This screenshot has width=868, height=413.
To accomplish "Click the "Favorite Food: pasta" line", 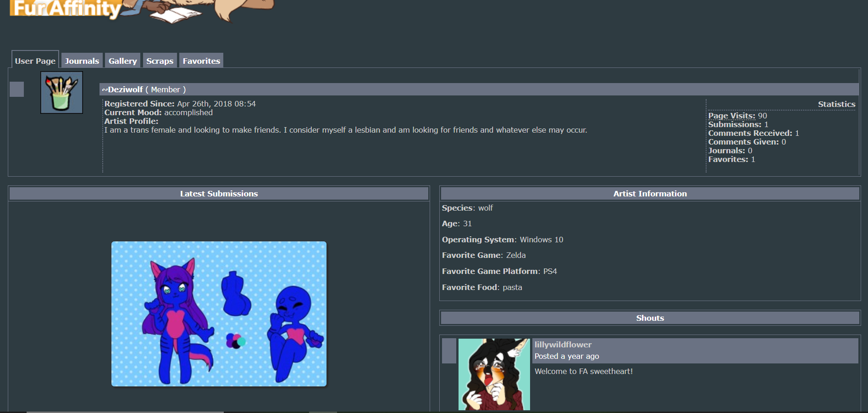I will 482,287.
